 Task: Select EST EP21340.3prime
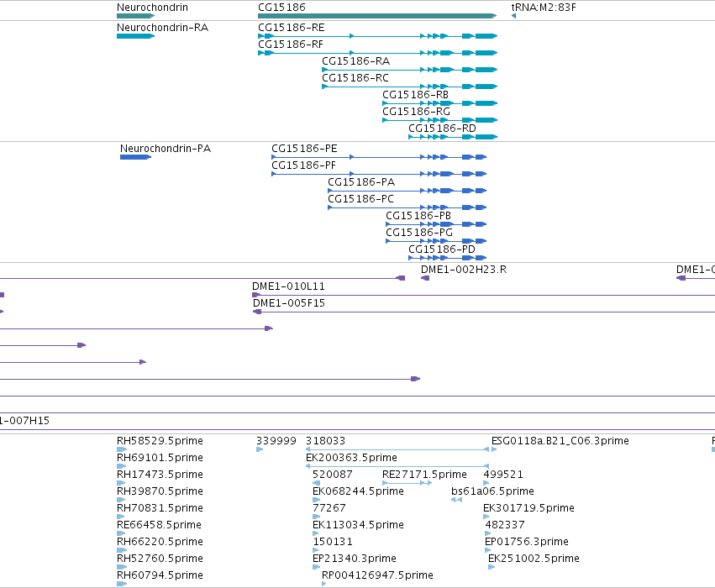(355, 559)
